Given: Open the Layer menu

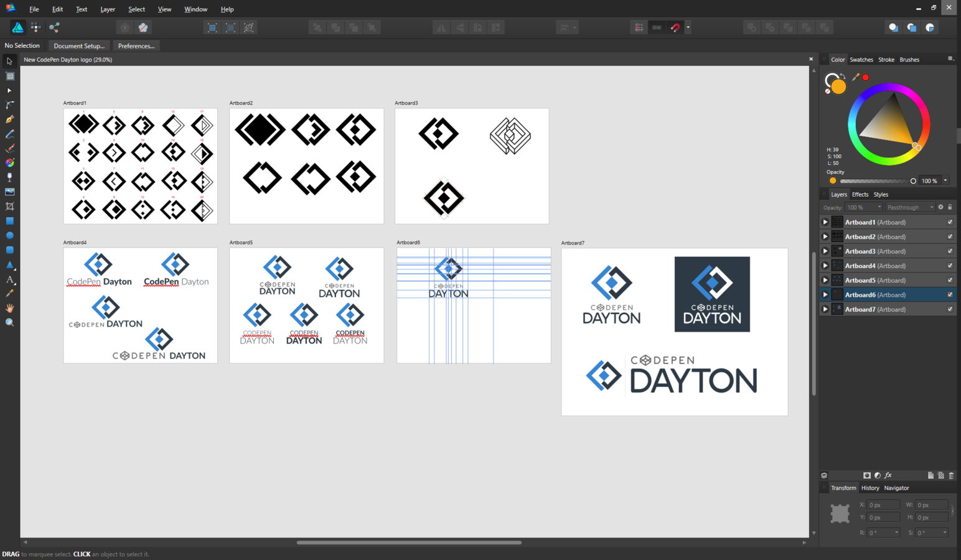Looking at the screenshot, I should tap(108, 9).
